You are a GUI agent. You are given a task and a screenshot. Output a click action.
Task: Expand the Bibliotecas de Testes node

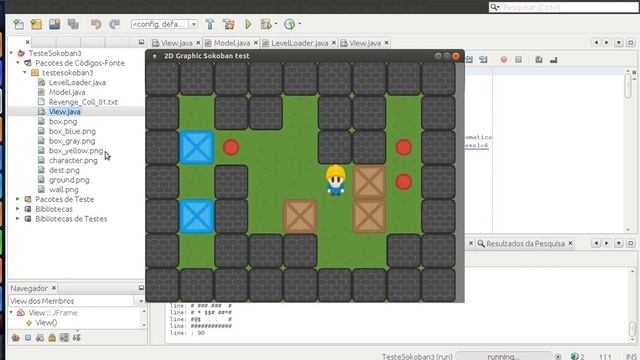click(18, 219)
